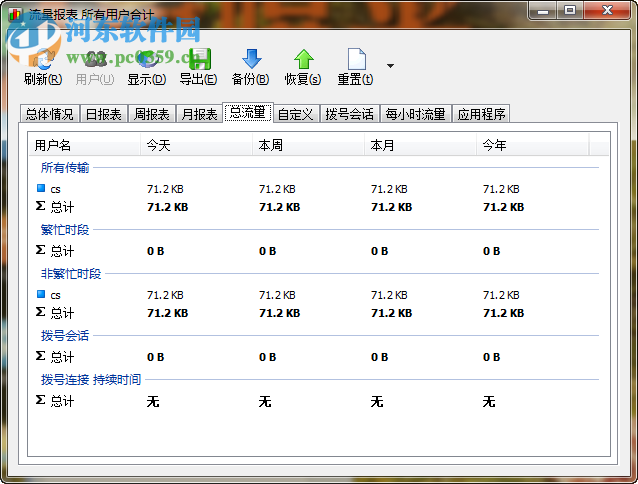Select the 非繁忙时段 group header
Viewport: 638px width, 484px height.
[x=71, y=274]
